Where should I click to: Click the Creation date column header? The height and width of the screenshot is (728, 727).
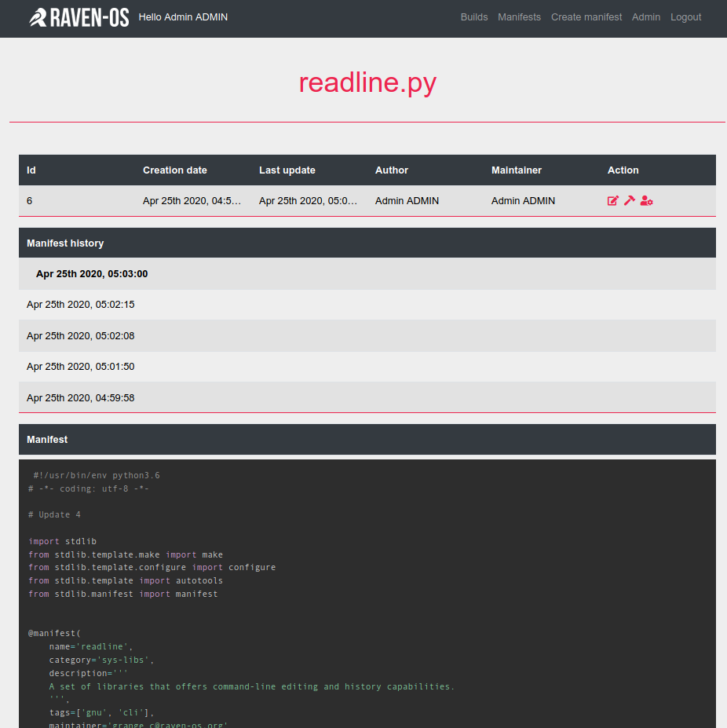pos(175,170)
